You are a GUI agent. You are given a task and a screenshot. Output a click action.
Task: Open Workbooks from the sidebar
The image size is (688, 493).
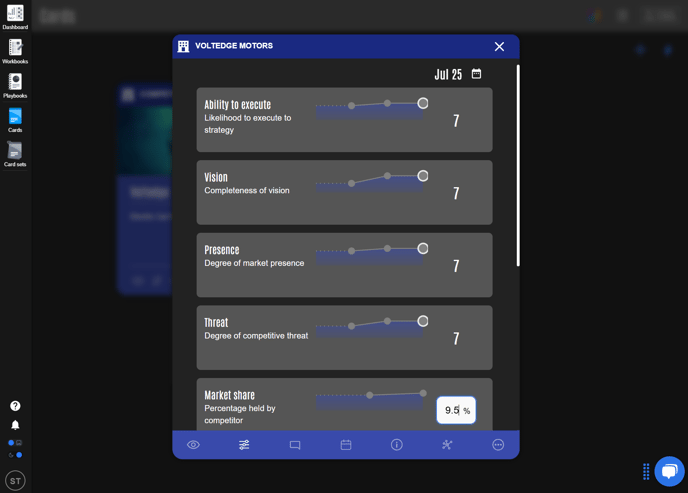coord(15,51)
